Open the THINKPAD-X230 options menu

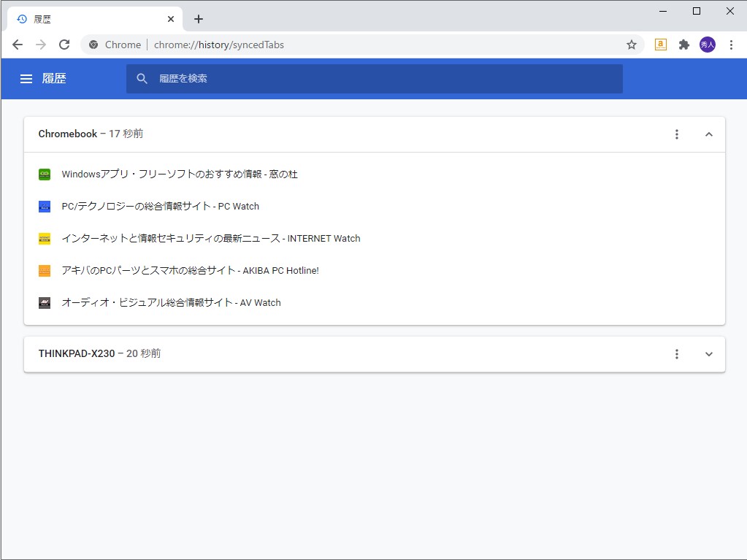click(x=677, y=354)
